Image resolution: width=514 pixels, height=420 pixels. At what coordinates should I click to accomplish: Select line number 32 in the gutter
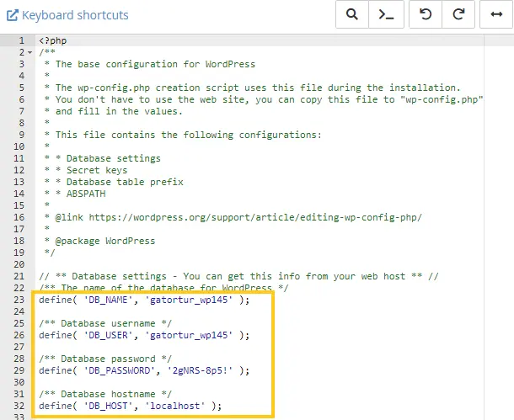[x=19, y=406]
